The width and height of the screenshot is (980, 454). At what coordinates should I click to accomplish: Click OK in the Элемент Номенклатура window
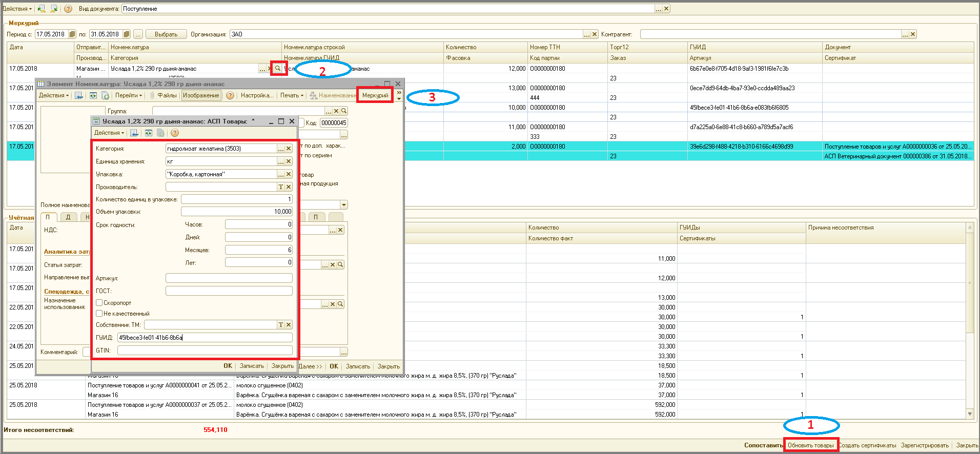tap(334, 366)
